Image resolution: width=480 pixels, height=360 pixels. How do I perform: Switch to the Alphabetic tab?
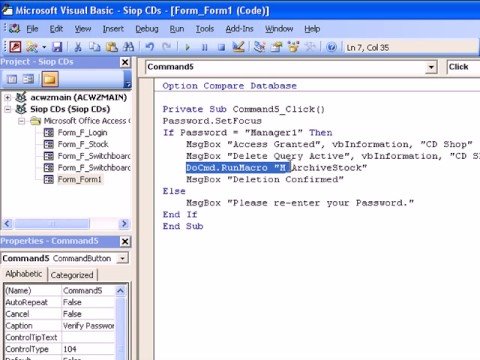click(24, 274)
